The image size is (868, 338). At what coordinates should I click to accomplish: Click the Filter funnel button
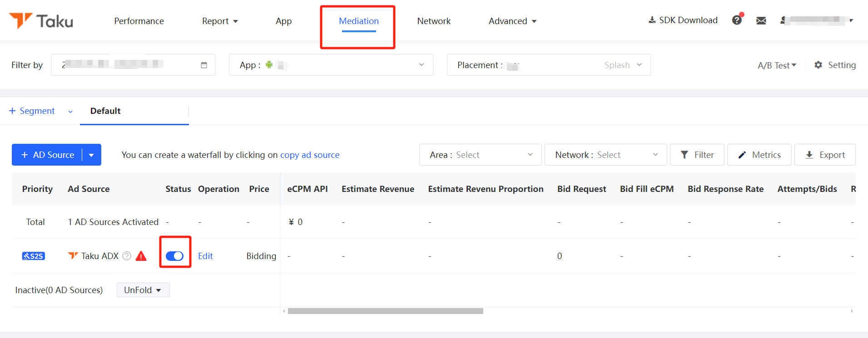(697, 155)
